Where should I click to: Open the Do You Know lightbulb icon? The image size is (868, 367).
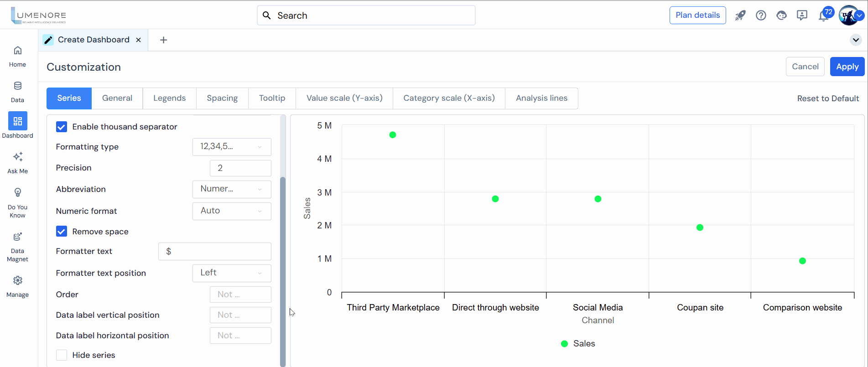(17, 193)
